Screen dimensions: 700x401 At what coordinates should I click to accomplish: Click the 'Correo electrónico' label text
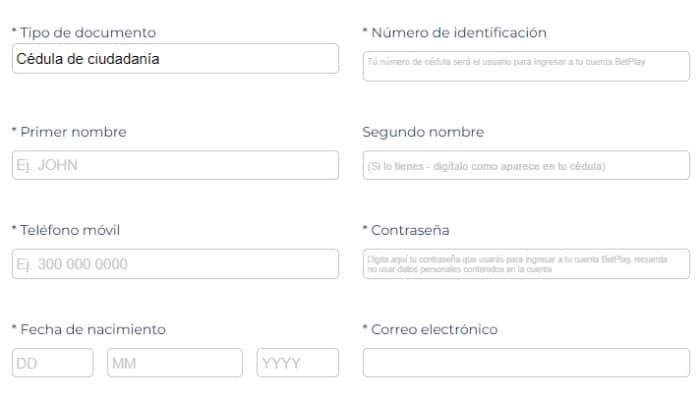coord(434,329)
